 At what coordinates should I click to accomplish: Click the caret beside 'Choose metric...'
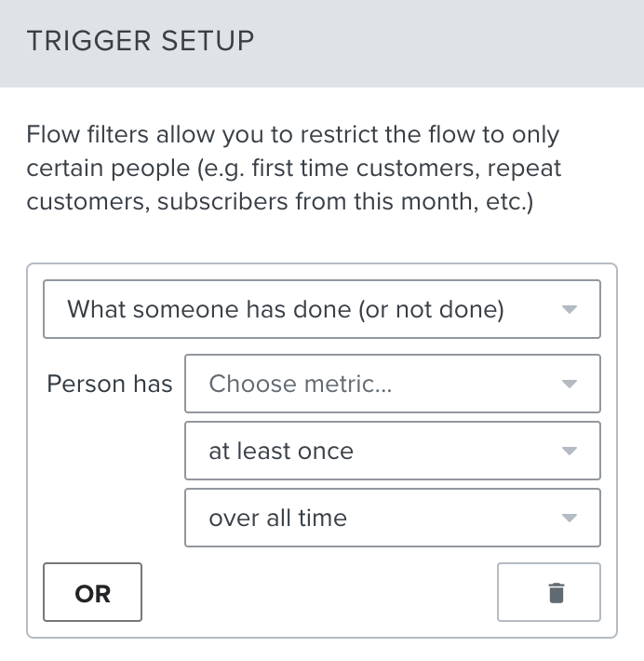(x=570, y=384)
